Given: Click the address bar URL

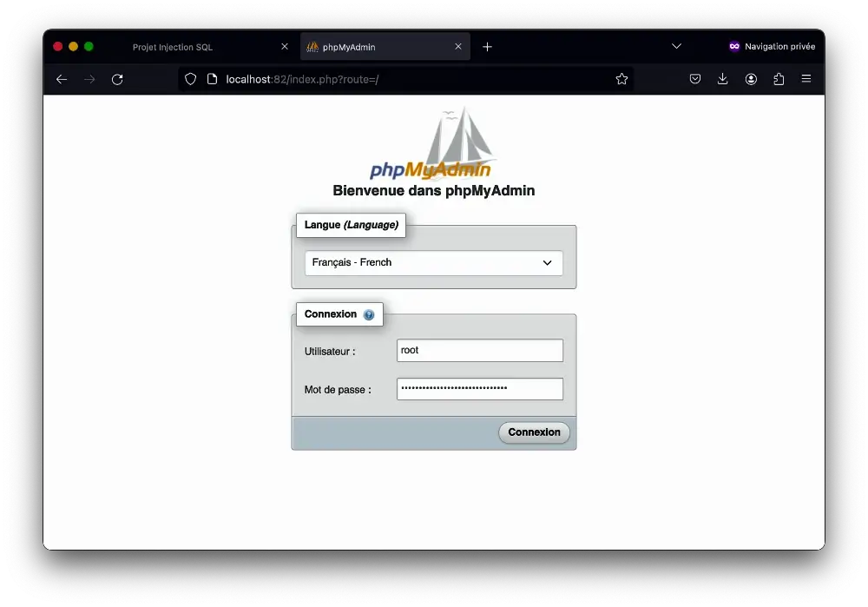Looking at the screenshot, I should point(302,79).
